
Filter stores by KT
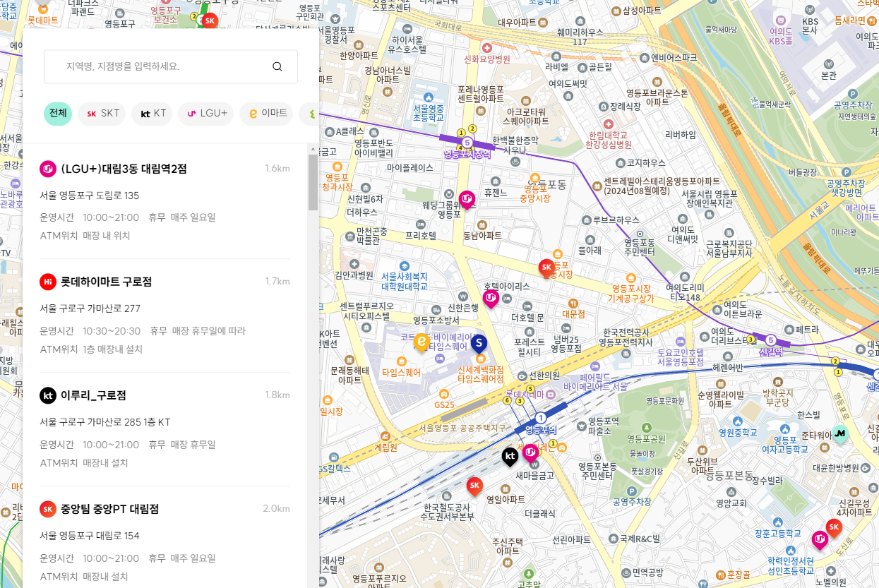click(152, 113)
